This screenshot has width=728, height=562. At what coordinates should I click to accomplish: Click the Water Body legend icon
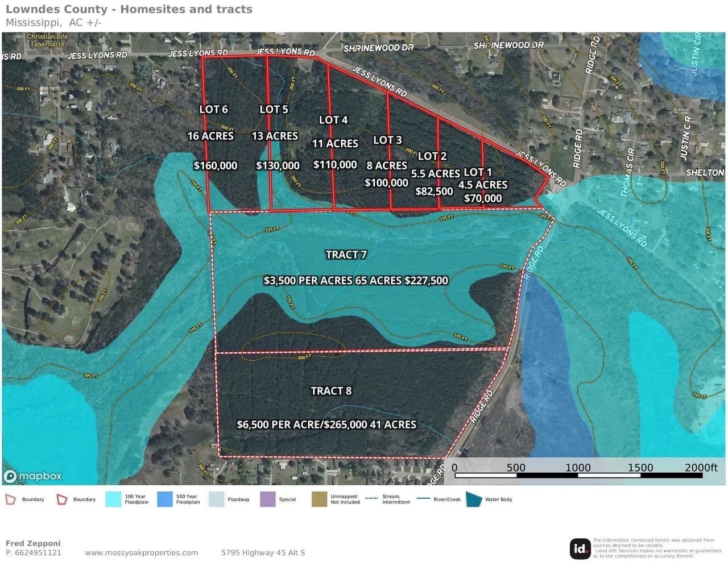pyautogui.click(x=474, y=499)
